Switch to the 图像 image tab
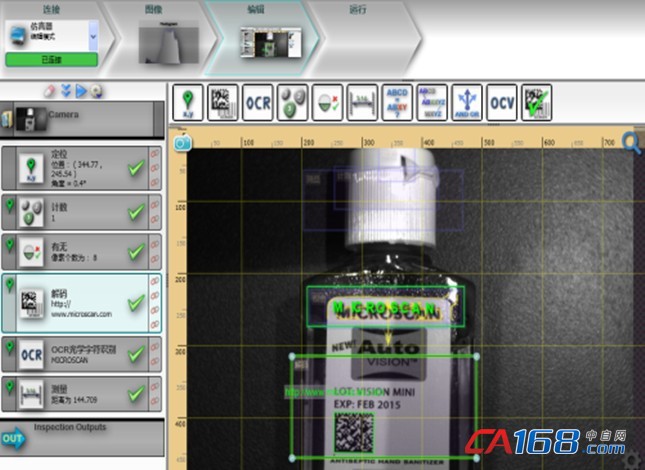Screen dimensions: 645x470 pyautogui.click(x=153, y=9)
